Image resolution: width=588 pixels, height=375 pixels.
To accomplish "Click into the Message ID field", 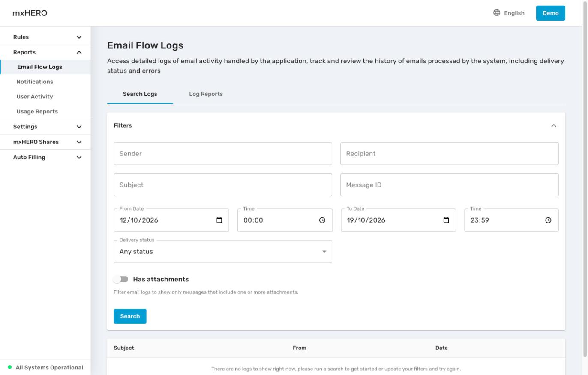I will click(450, 185).
